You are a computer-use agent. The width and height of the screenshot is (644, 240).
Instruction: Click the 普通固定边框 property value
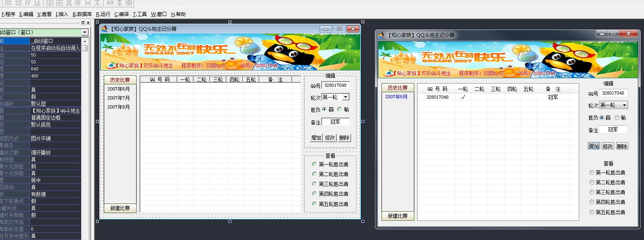pos(55,118)
